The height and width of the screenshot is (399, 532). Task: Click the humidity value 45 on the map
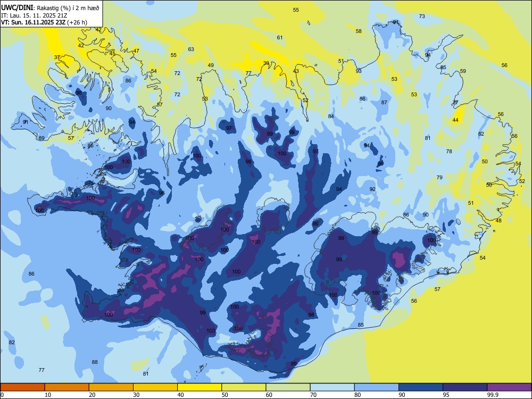[112, 54]
